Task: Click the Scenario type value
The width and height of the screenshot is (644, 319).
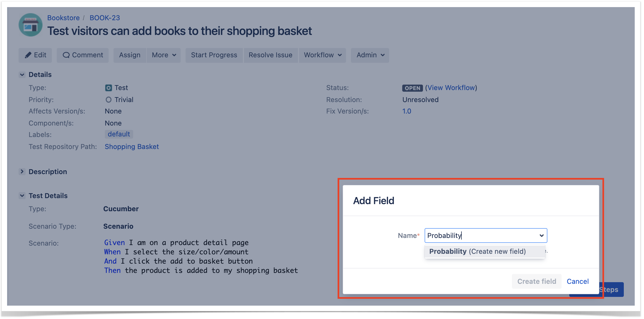Action: pos(118,226)
